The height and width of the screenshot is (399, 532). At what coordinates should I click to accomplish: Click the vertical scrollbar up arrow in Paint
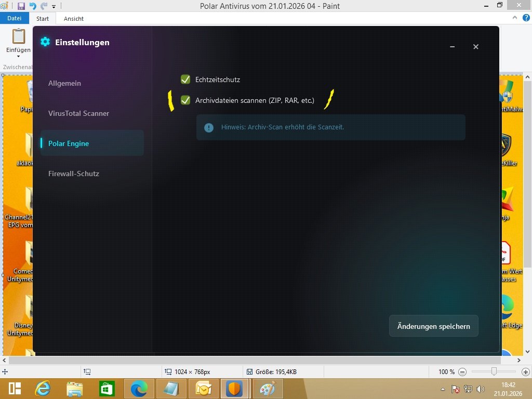(x=527, y=77)
